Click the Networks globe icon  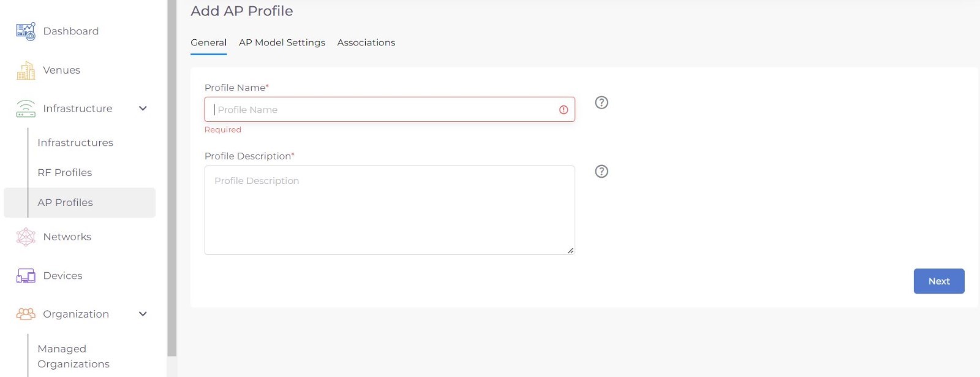coord(26,237)
